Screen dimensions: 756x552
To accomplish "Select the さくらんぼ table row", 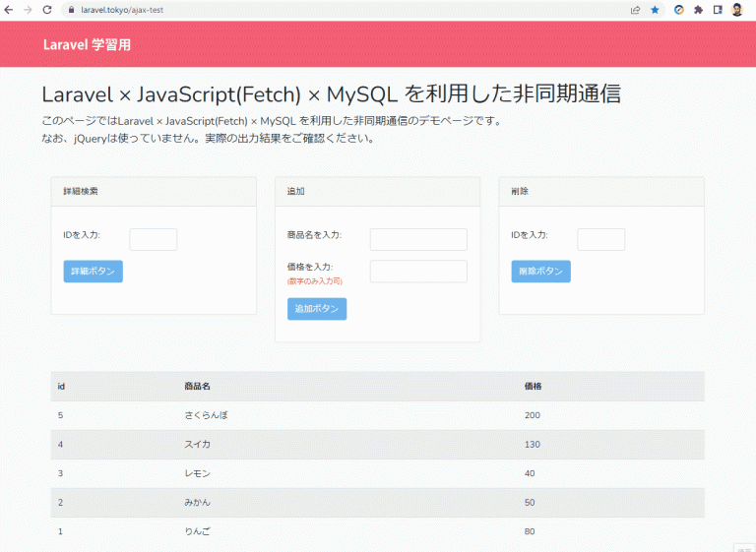I will tap(377, 415).
